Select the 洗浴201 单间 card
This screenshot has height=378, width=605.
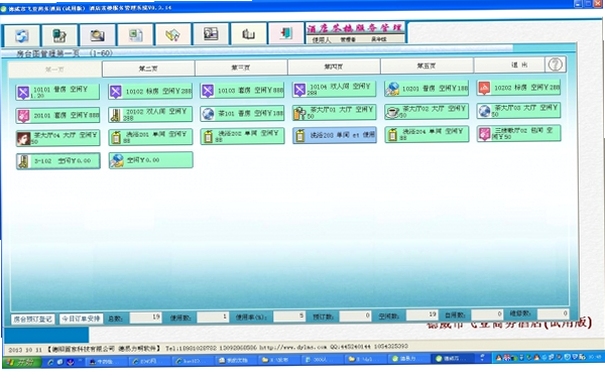tap(150, 137)
